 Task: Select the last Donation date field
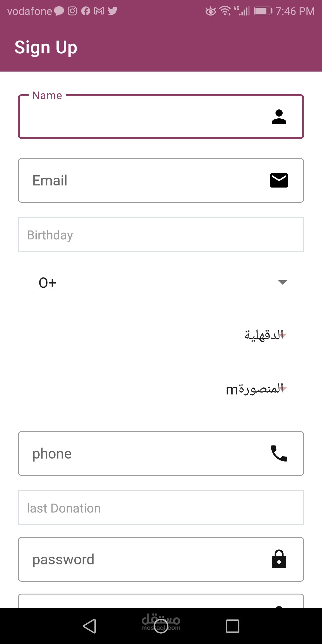(x=161, y=508)
